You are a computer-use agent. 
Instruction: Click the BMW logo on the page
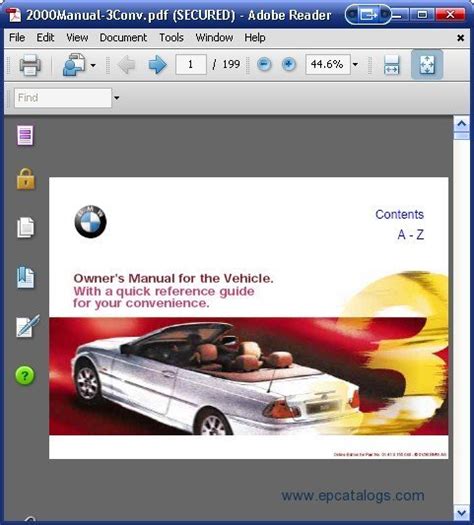[90, 222]
